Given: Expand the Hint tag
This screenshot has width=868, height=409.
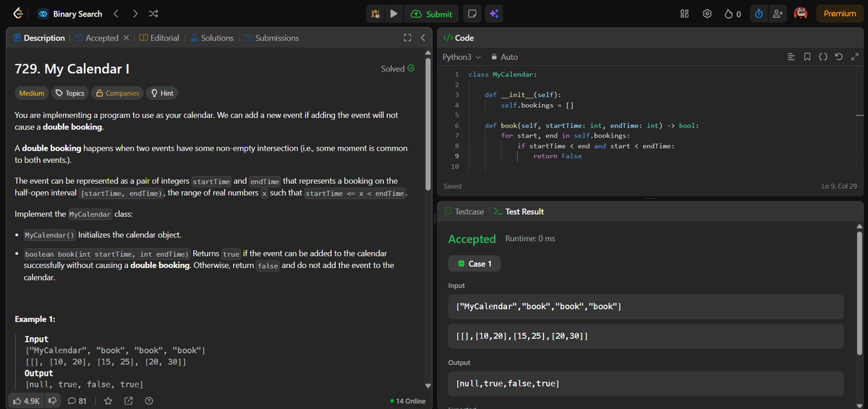Looking at the screenshot, I should pyautogui.click(x=161, y=93).
